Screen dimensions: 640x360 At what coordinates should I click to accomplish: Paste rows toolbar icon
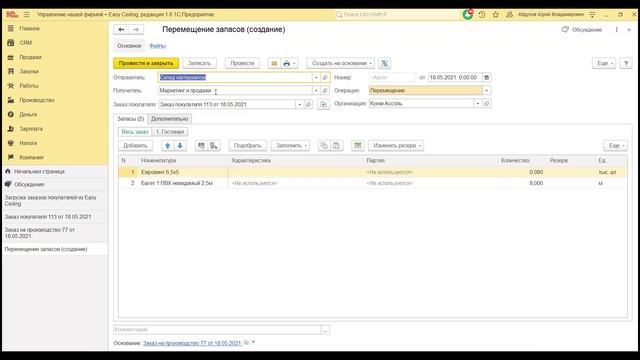(336, 146)
